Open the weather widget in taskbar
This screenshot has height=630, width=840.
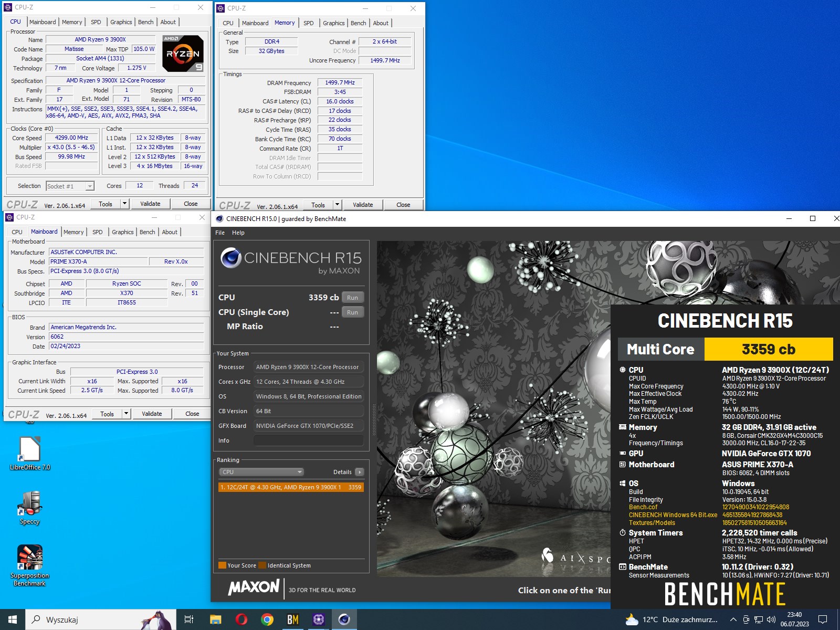tap(670, 619)
